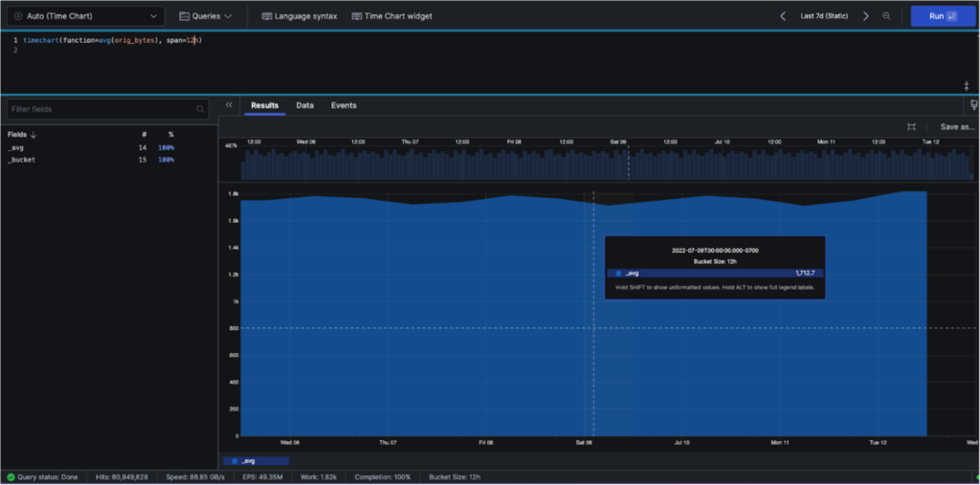The image size is (980, 485).
Task: Click the clock icon in widget selector
Action: click(18, 16)
